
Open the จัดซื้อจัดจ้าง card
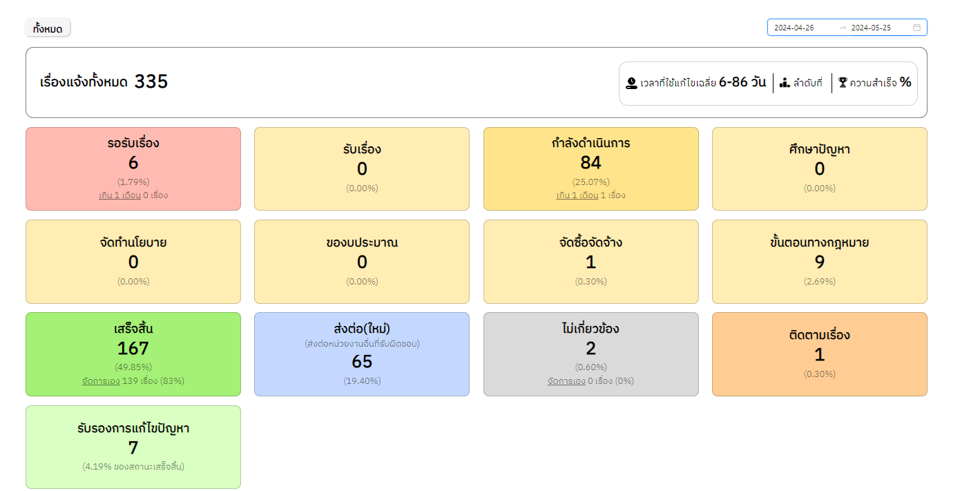tap(590, 261)
